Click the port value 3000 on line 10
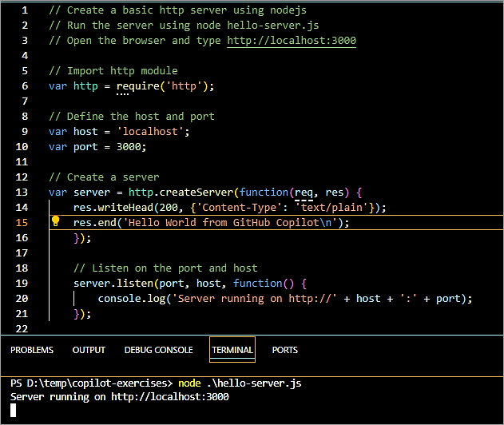This screenshot has height=425, width=504. click(x=128, y=147)
